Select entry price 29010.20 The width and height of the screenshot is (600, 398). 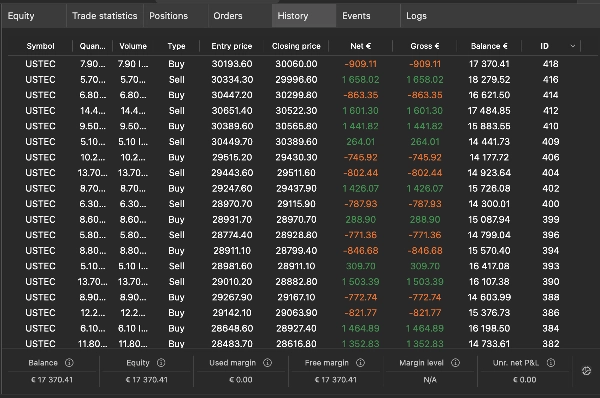[232, 282]
